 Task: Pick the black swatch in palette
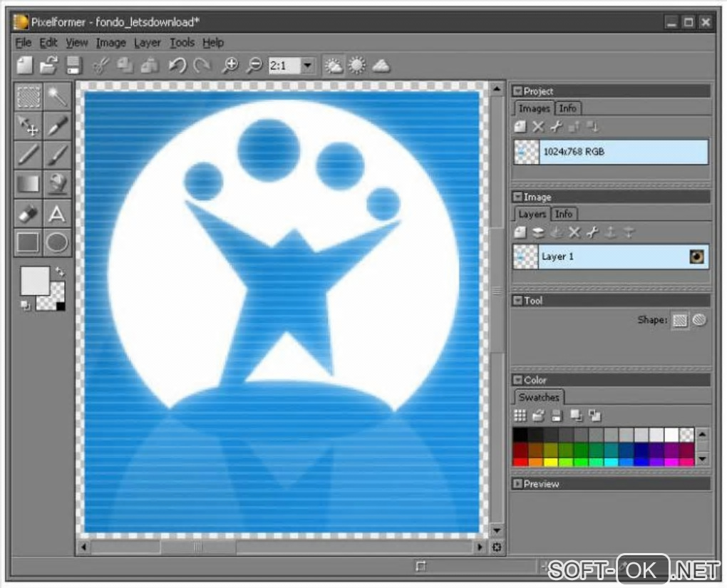(x=520, y=435)
